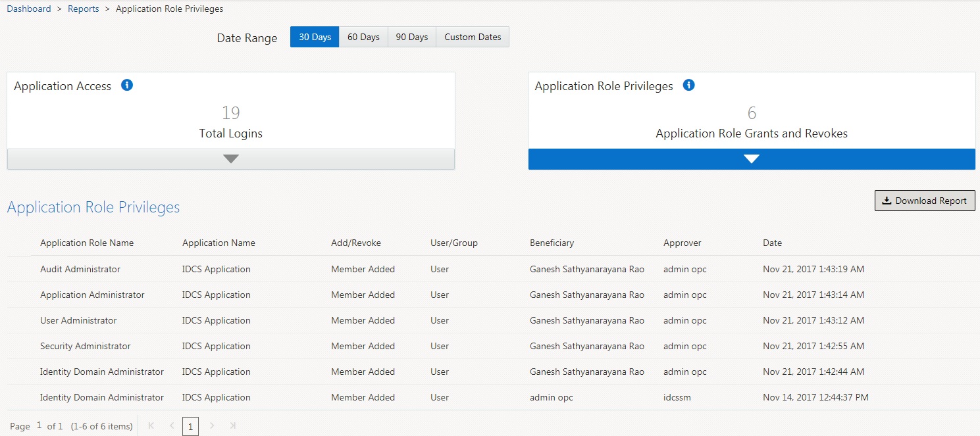
Task: Collapse the Application Access panel
Action: point(230,158)
